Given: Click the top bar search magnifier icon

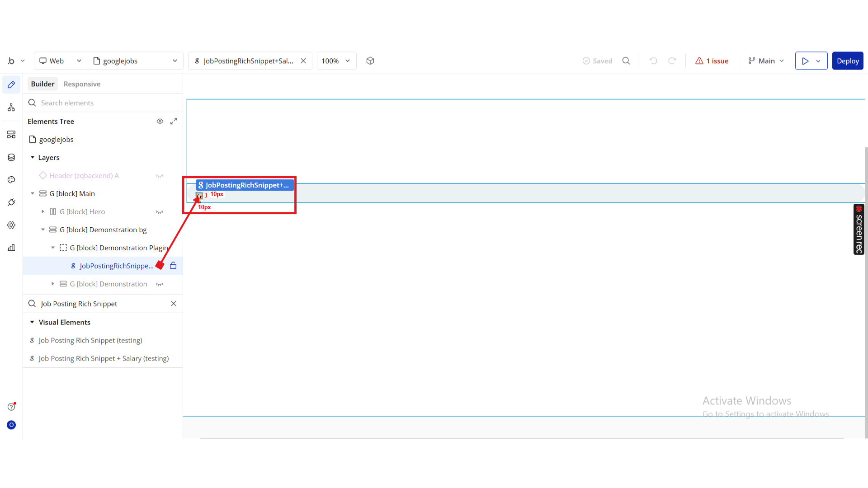Looking at the screenshot, I should (626, 61).
